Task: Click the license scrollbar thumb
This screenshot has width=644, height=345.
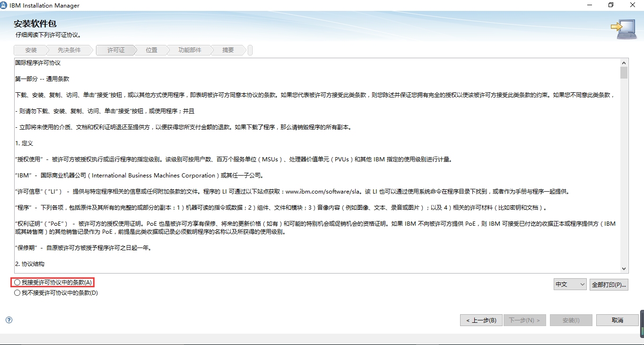Action: pos(624,73)
